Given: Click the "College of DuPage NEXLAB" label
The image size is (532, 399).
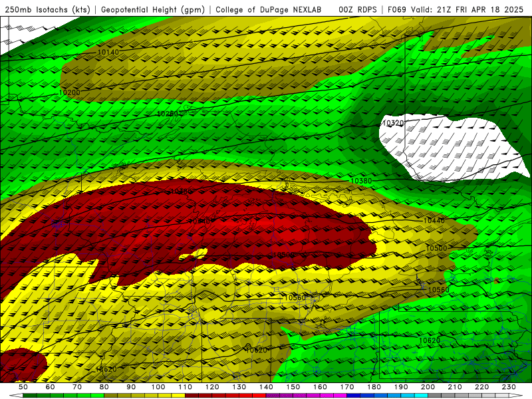Looking at the screenshot, I should point(269,10).
